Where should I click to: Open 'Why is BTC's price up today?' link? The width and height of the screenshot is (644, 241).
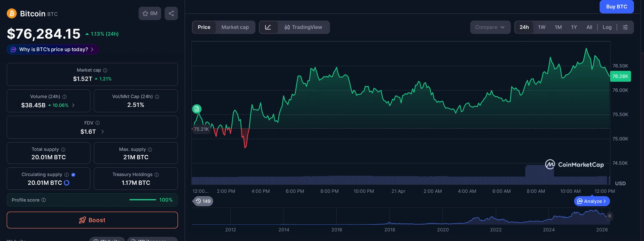[x=53, y=49]
